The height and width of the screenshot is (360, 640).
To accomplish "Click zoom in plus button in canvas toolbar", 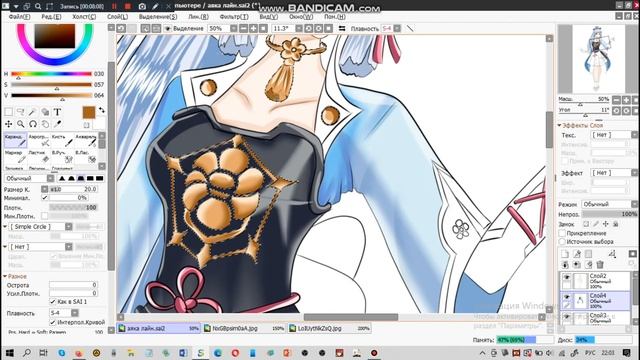I will pyautogui.click(x=253, y=29).
